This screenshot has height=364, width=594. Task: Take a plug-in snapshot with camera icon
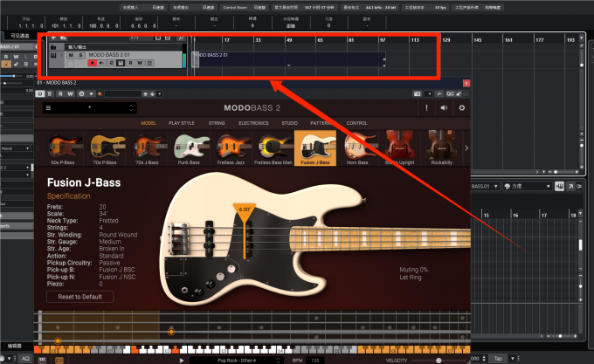pos(417,94)
